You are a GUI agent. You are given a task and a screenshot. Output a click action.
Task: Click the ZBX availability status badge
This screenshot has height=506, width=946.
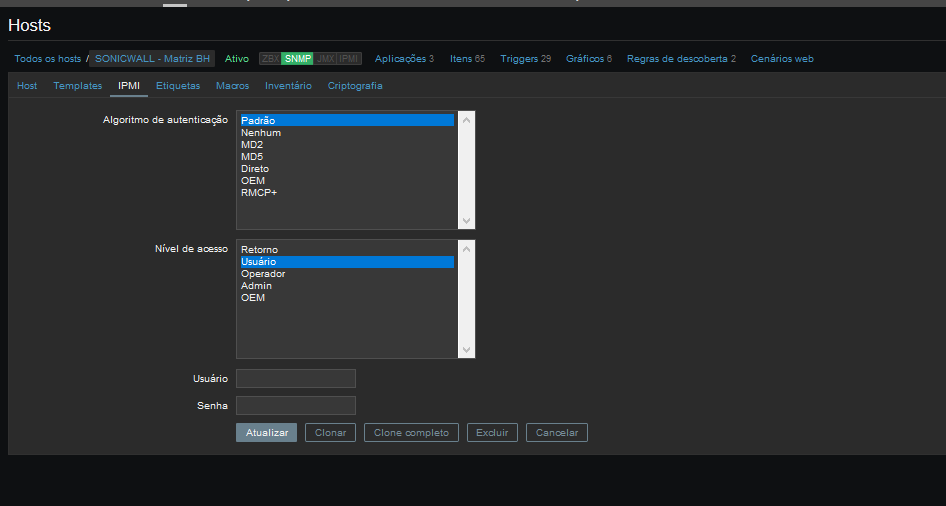(x=270, y=59)
